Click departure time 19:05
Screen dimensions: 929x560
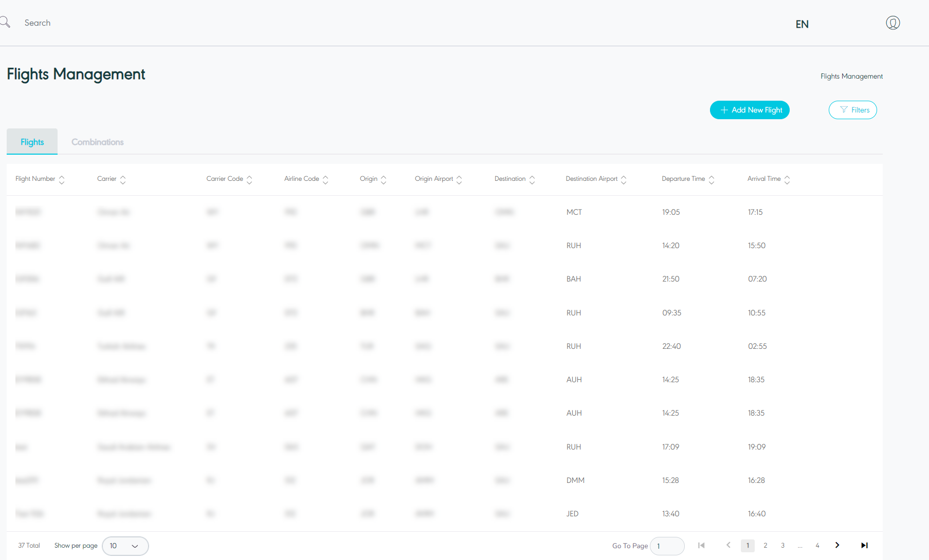click(x=671, y=212)
